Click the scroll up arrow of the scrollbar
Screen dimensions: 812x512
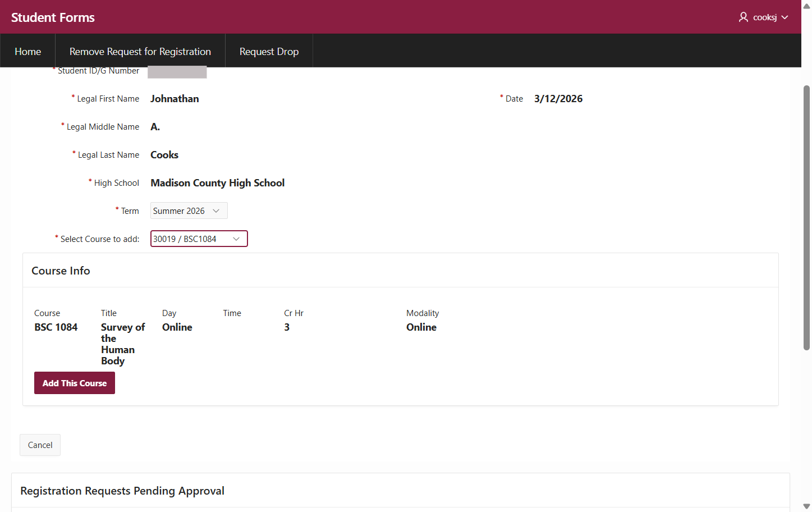point(806,6)
